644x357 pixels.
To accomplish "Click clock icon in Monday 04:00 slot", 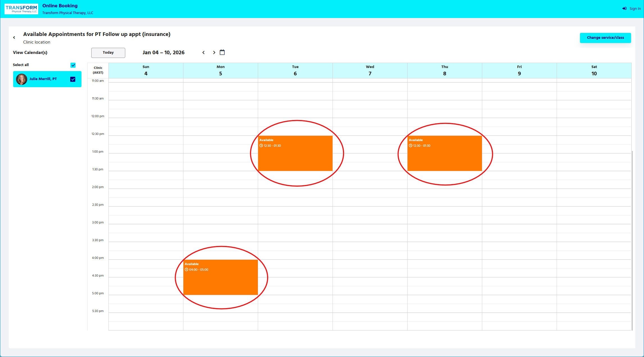I will (186, 270).
